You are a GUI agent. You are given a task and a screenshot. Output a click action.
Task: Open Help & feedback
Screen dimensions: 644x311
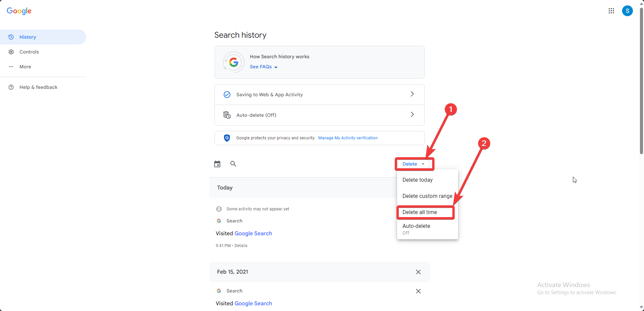43,87
